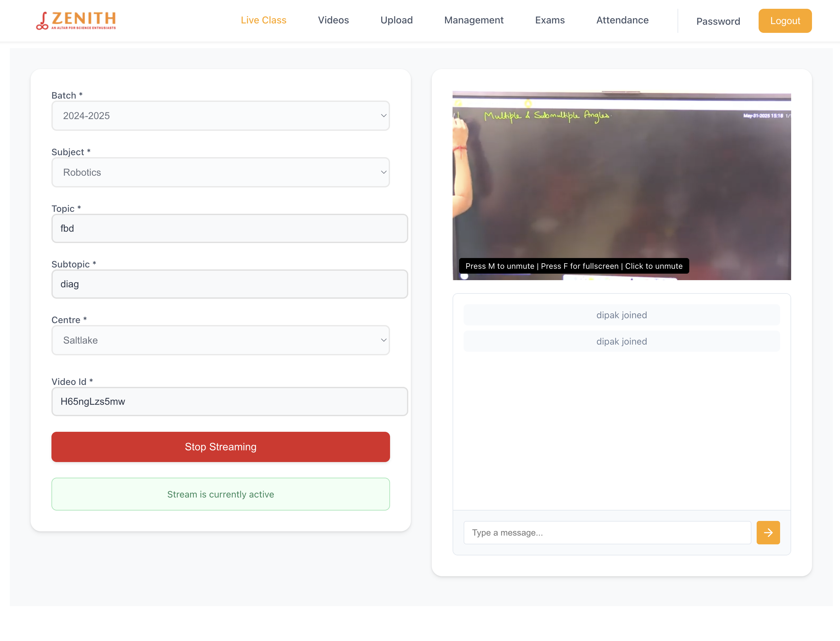Go to the Live Class tab
The height and width of the screenshot is (641, 840).
[x=263, y=20]
